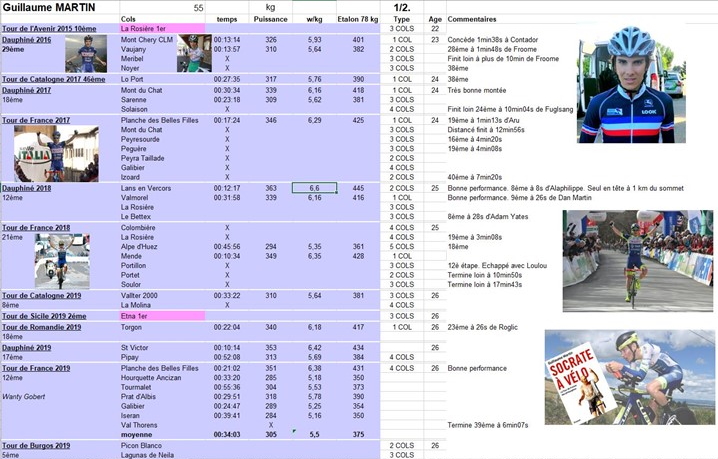Select the Valter 2000 climb cell
718x459 pixels.
tap(139, 295)
